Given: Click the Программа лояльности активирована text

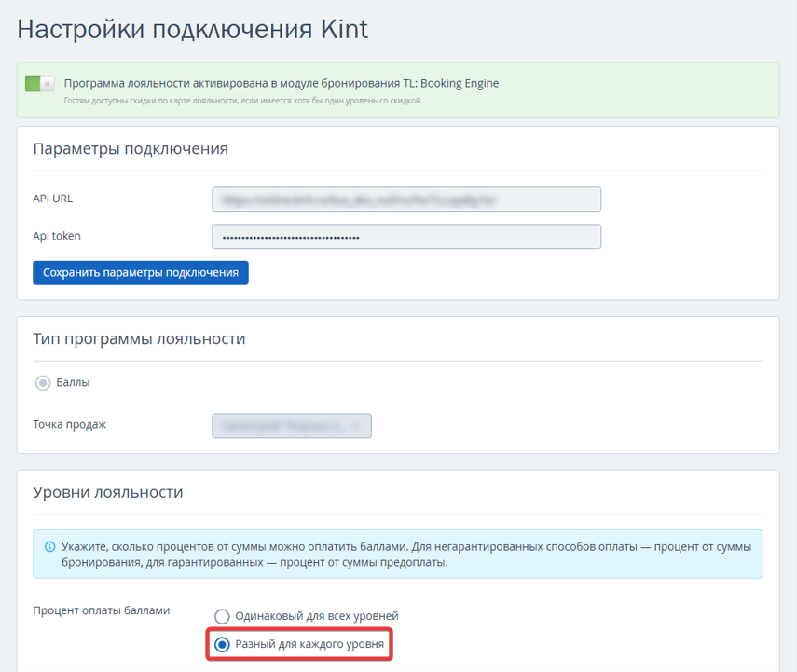Looking at the screenshot, I should tap(282, 83).
